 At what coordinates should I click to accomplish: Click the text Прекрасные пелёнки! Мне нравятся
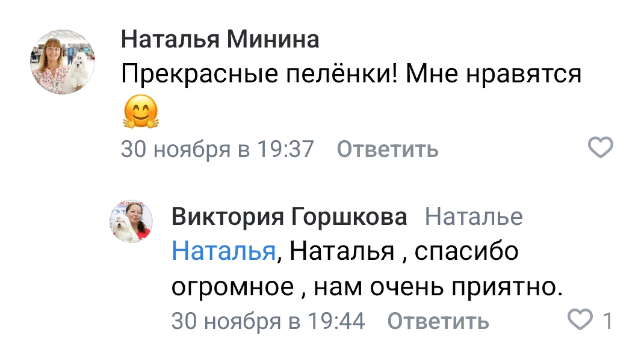point(351,75)
